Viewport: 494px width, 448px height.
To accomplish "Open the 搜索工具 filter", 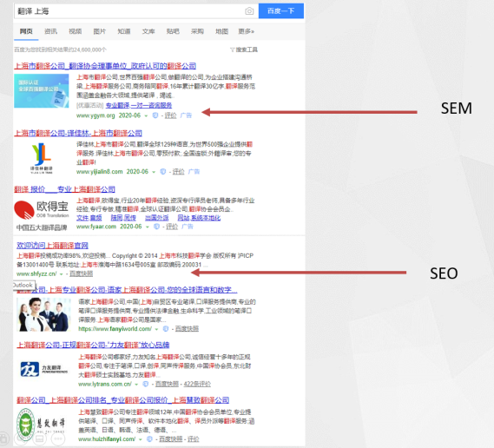I will pos(244,49).
